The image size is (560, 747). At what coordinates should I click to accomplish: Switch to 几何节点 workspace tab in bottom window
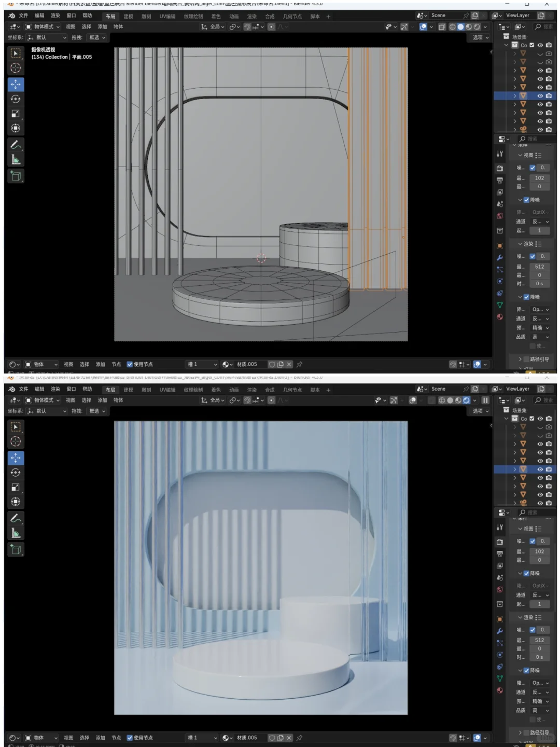[292, 390]
